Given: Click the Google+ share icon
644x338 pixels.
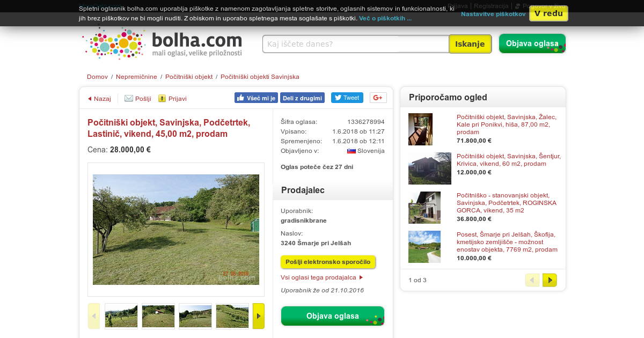Looking at the screenshot, I should click(x=378, y=98).
